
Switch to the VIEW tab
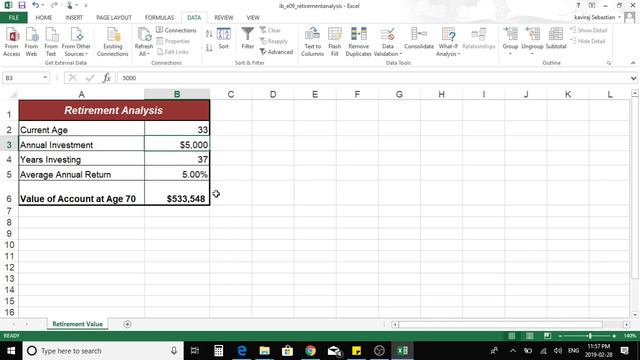tap(253, 18)
